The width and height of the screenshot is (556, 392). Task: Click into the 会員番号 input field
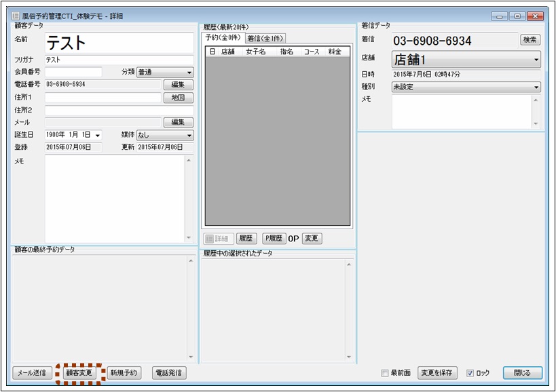tap(73, 73)
